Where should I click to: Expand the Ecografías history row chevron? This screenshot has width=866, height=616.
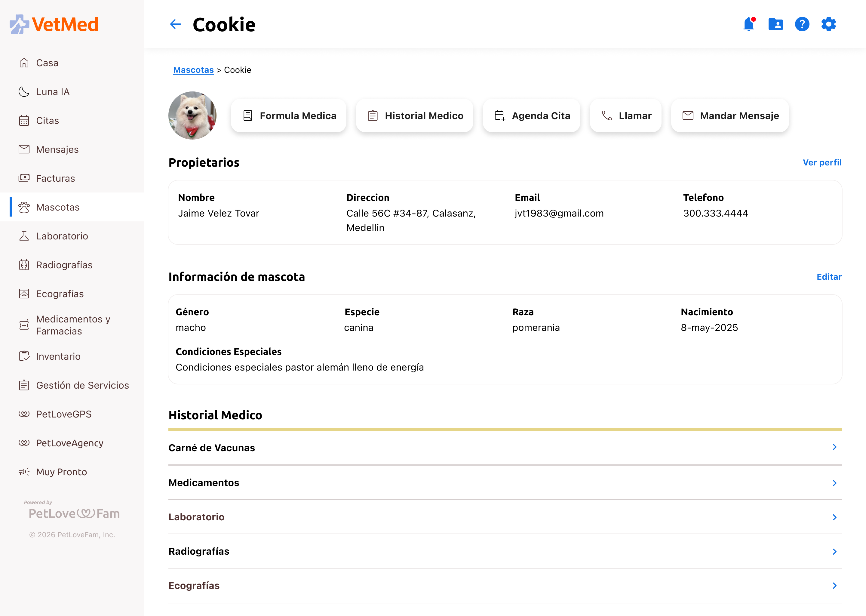point(834,586)
